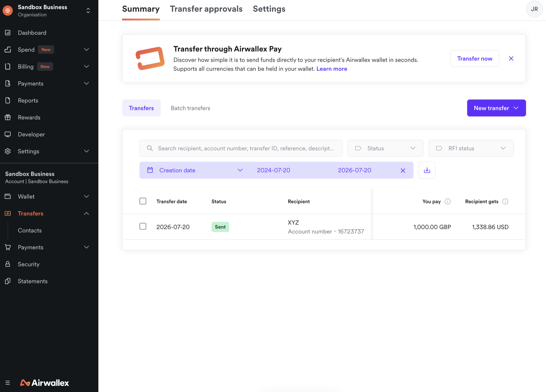
Task: Open the organisation switcher arrows
Action: pos(88,11)
